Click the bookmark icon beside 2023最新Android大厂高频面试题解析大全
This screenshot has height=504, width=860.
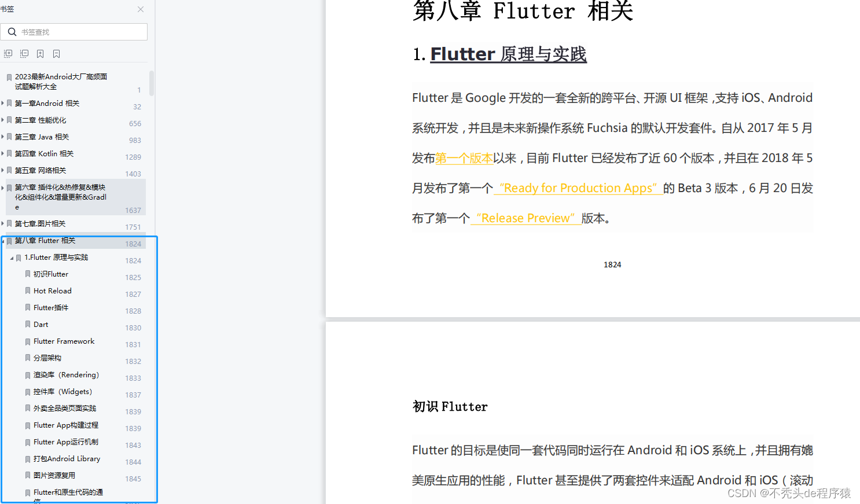click(x=9, y=77)
